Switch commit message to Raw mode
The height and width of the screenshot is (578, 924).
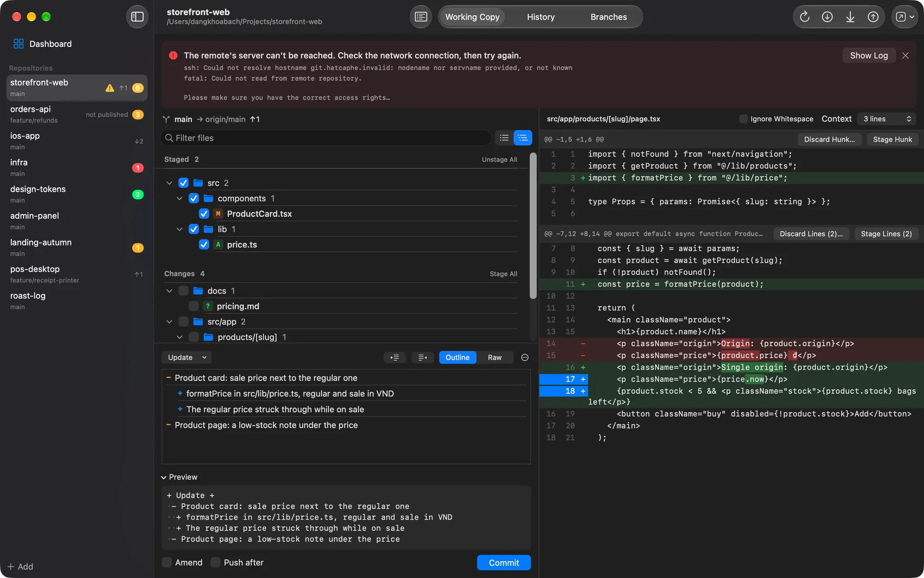[494, 357]
